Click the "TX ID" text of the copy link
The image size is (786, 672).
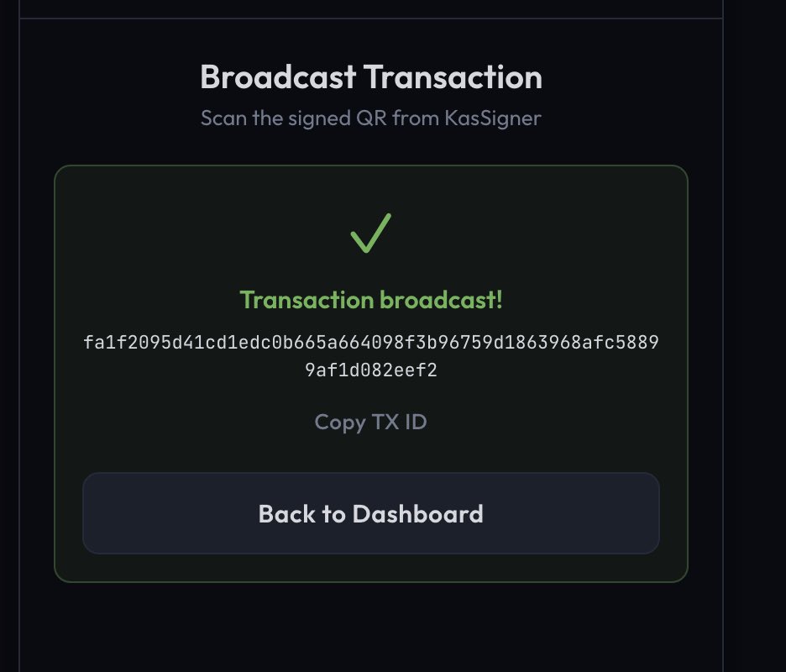point(398,421)
